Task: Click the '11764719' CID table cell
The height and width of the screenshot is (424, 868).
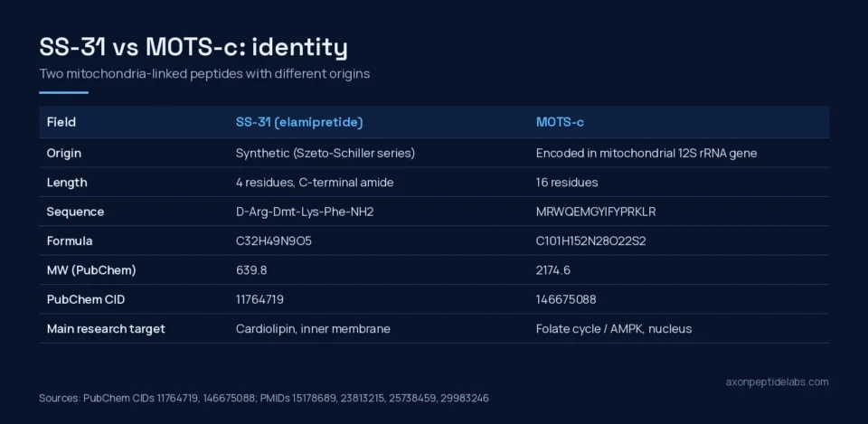Action: (x=259, y=300)
